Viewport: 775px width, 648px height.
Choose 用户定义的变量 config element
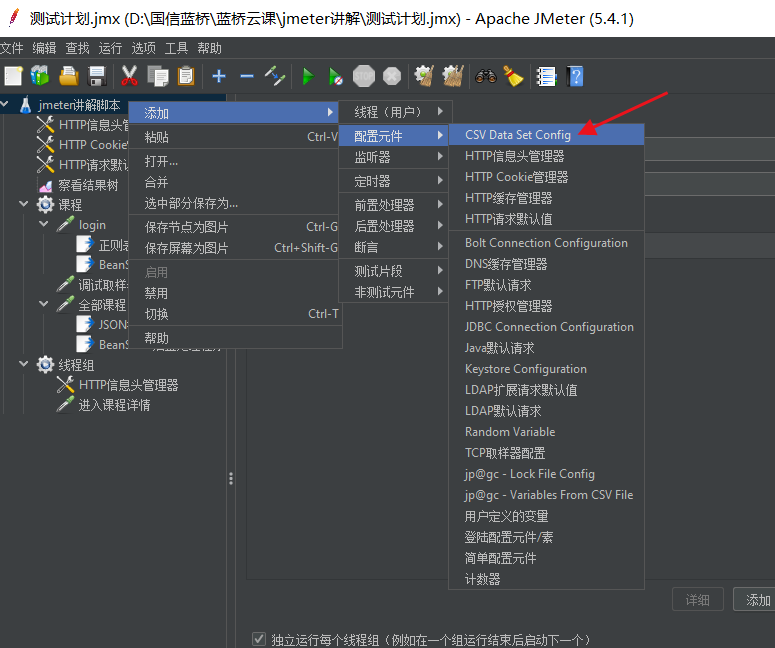[546, 517]
